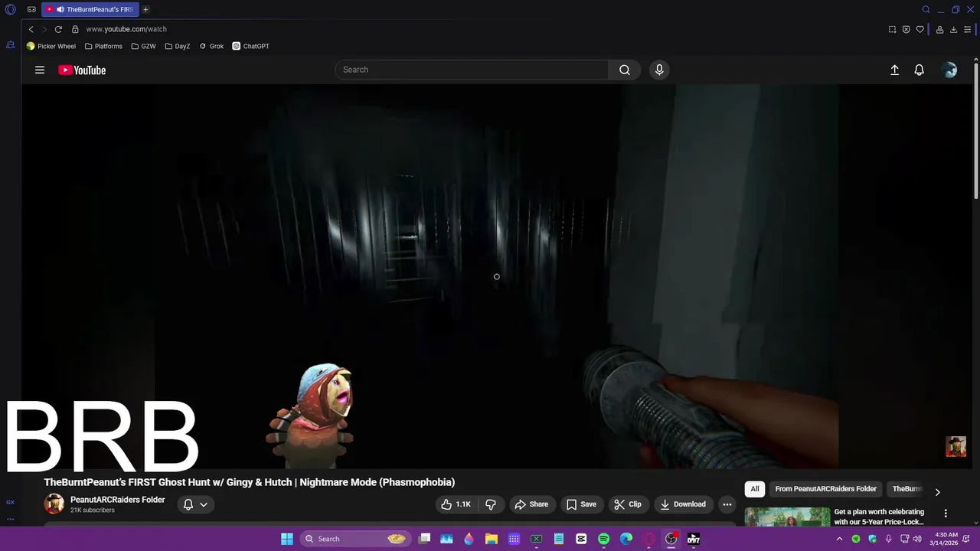
Task: Open the Platforms bookmark folder
Action: [x=103, y=46]
